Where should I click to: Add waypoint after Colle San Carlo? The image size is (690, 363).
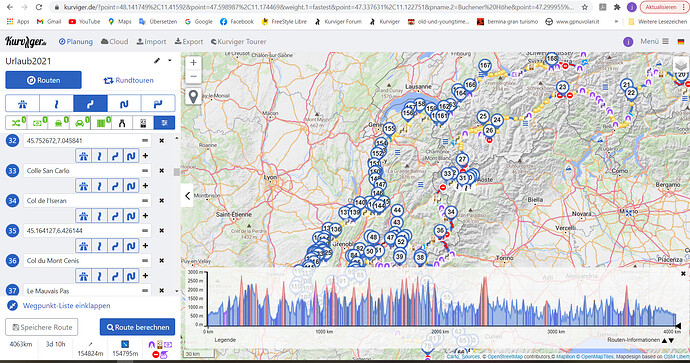[145, 186]
